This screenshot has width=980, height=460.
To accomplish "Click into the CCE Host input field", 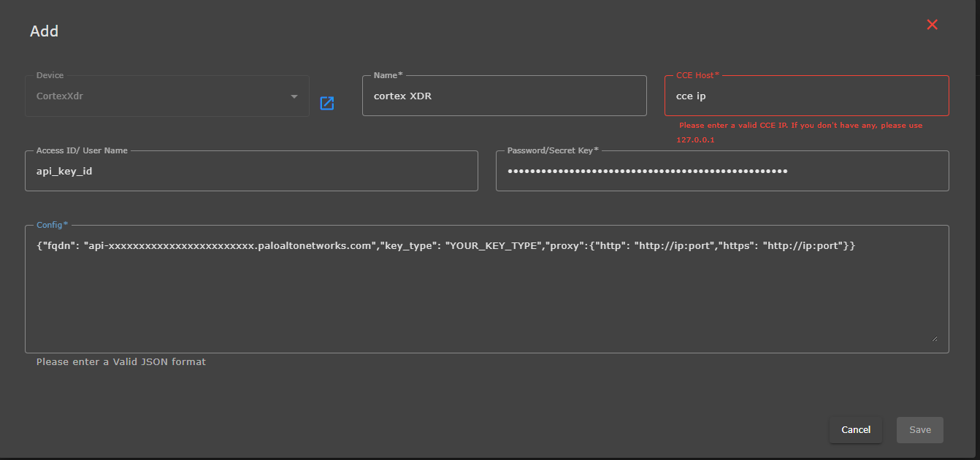I will click(806, 96).
